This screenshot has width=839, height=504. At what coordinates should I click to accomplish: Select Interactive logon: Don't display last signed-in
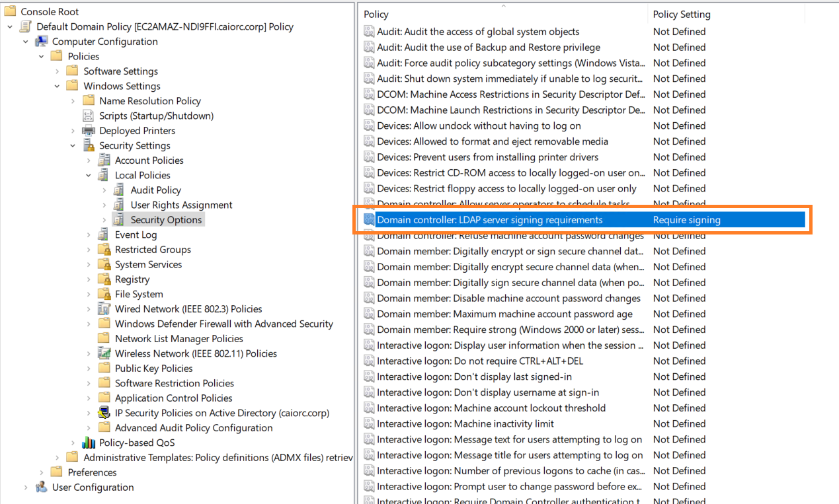475,377
